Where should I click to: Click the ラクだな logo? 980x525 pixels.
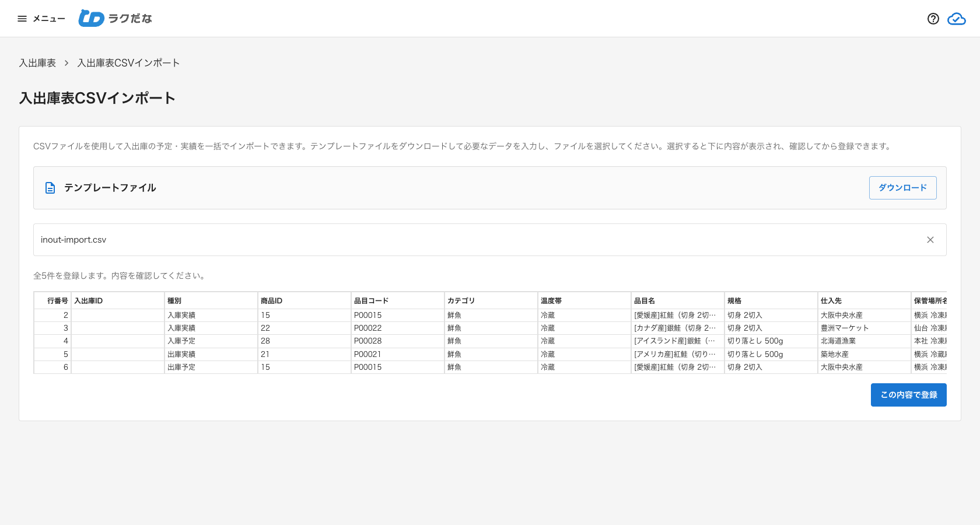[x=115, y=19]
